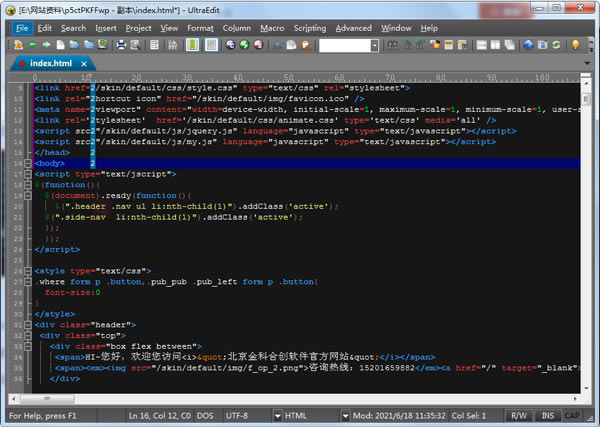
Task: Click the vertical scrollbar thumb
Action: point(585,98)
